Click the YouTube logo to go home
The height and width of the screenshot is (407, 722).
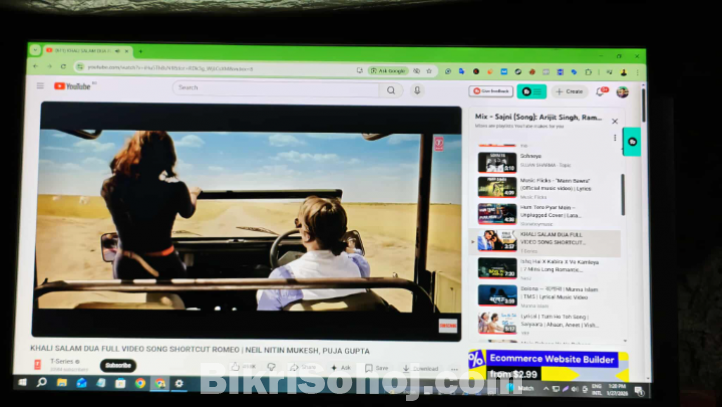coord(72,87)
